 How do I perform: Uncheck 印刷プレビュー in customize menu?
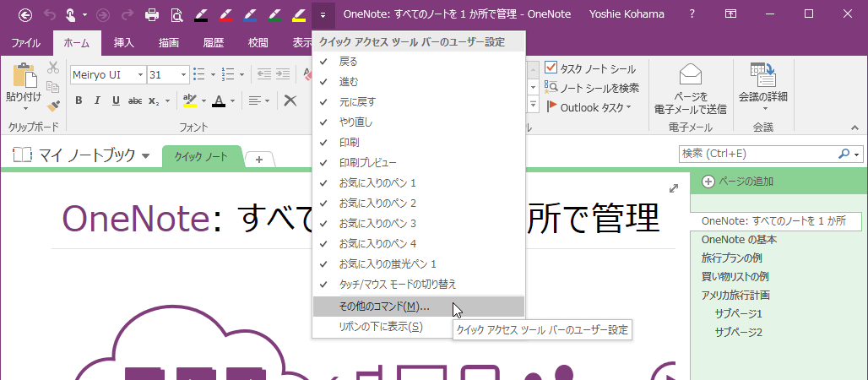pos(419,163)
